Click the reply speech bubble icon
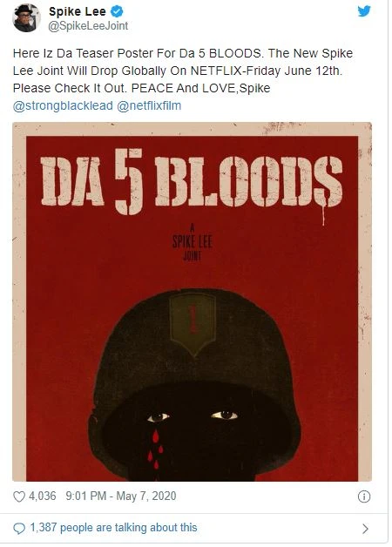This screenshot has width=392, height=547. tap(19, 529)
